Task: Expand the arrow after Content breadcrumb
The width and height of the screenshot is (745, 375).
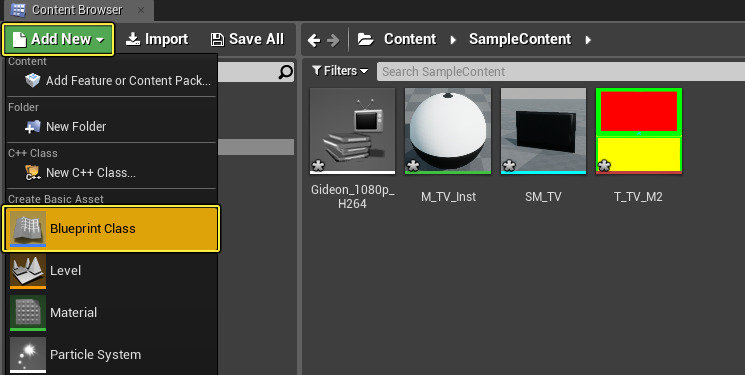Action: (x=453, y=40)
